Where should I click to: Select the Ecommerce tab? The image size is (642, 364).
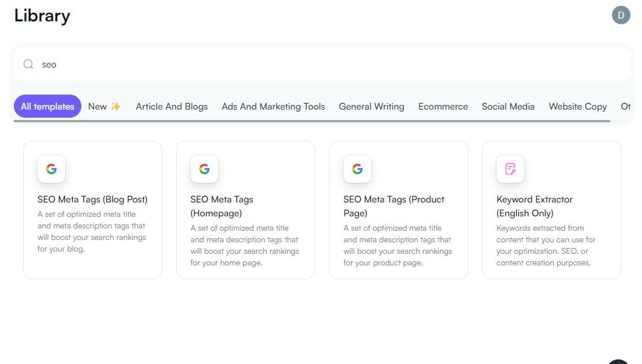tap(443, 106)
